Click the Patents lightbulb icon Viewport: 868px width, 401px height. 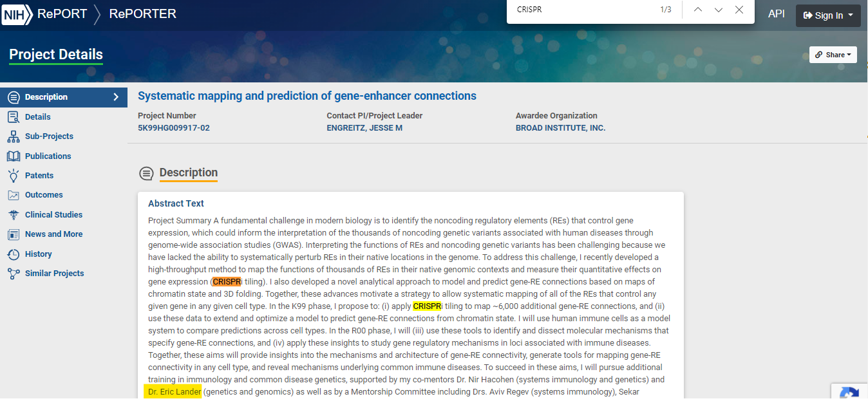coord(14,175)
